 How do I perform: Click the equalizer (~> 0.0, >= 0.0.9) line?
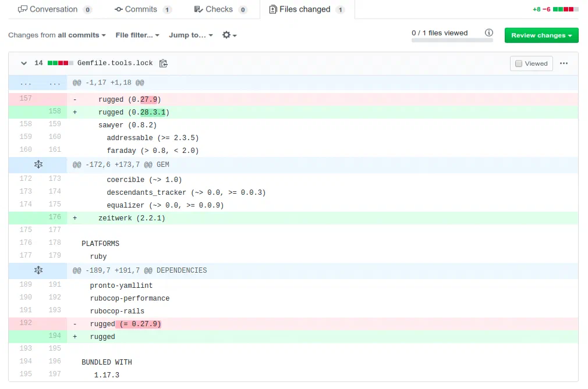[x=293, y=205]
